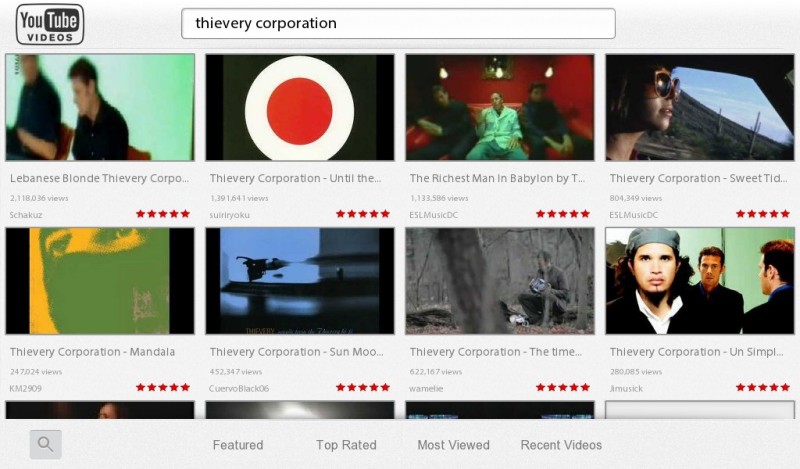The image size is (800, 469).
Task: Switch to the Top Rated tab
Action: point(346,445)
